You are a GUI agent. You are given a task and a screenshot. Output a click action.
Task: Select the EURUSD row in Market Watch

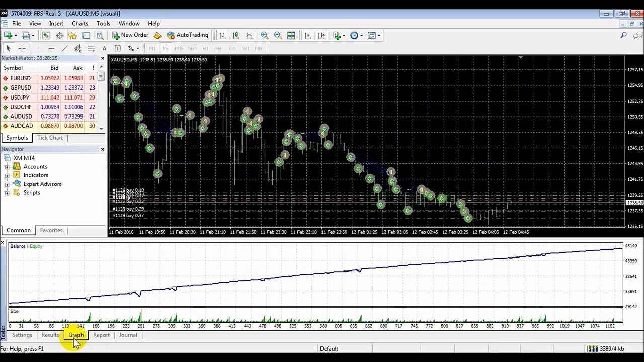pyautogui.click(x=49, y=78)
